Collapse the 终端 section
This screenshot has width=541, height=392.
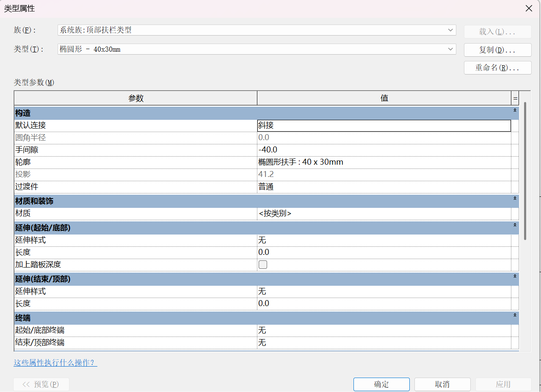tap(515, 315)
